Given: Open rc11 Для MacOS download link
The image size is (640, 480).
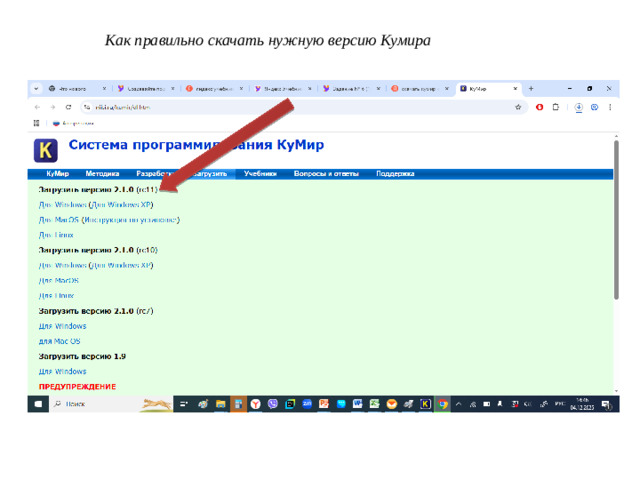Looking at the screenshot, I should [x=58, y=220].
